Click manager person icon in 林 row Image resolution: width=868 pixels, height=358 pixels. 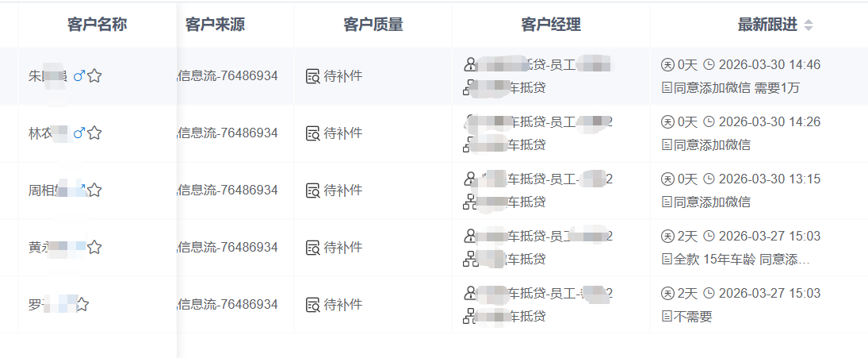(471, 122)
